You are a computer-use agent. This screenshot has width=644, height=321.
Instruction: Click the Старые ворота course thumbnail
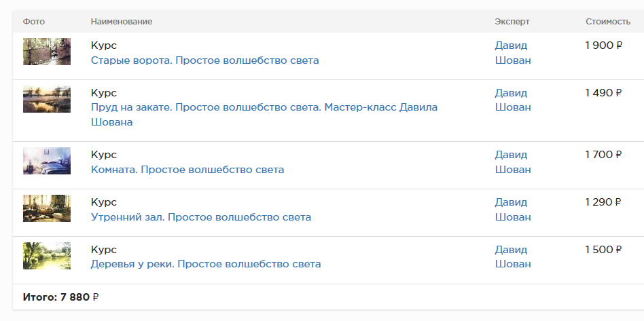coord(47,52)
